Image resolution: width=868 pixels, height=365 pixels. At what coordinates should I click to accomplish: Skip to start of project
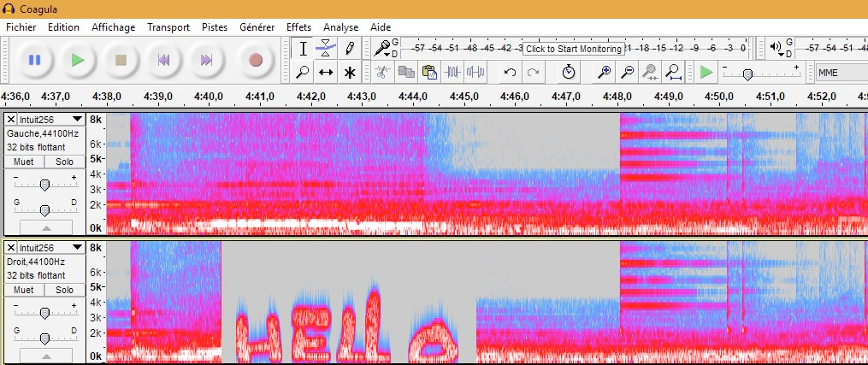coord(163,60)
